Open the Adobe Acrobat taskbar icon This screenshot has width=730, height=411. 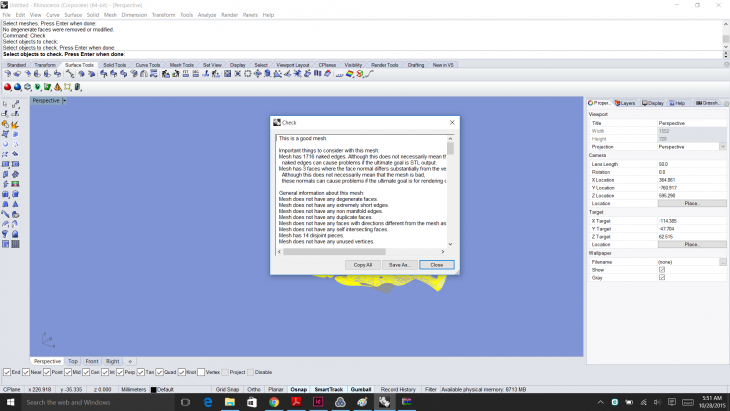click(x=297, y=402)
